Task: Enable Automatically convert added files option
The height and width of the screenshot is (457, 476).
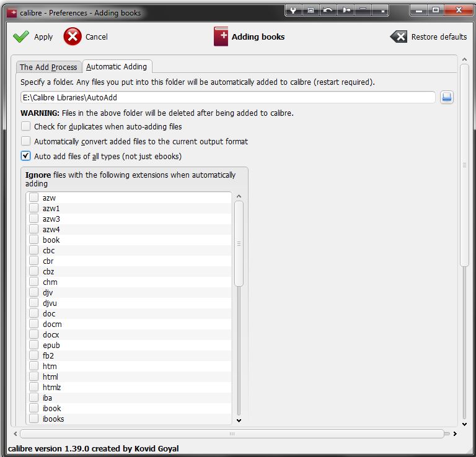Action: (26, 141)
